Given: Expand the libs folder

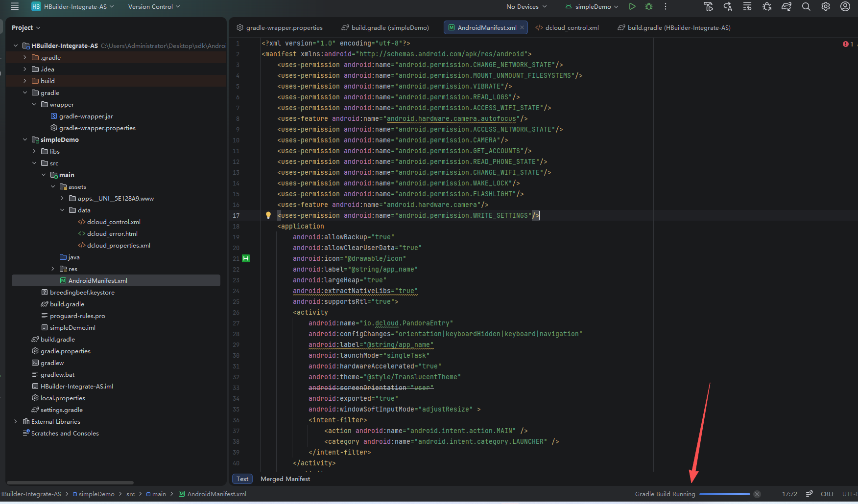Looking at the screenshot, I should click(34, 151).
